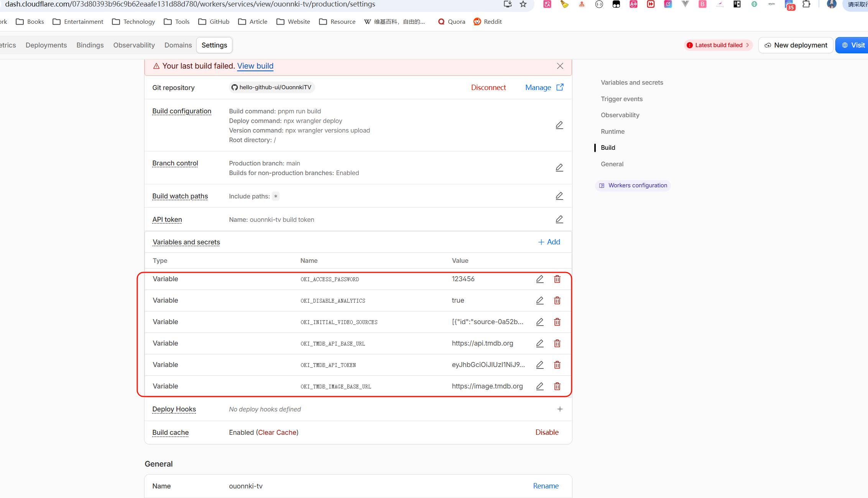The image size is (868, 498).
Task: Edit the OKI_TMDB_API_TOKEN variable
Action: click(540, 365)
